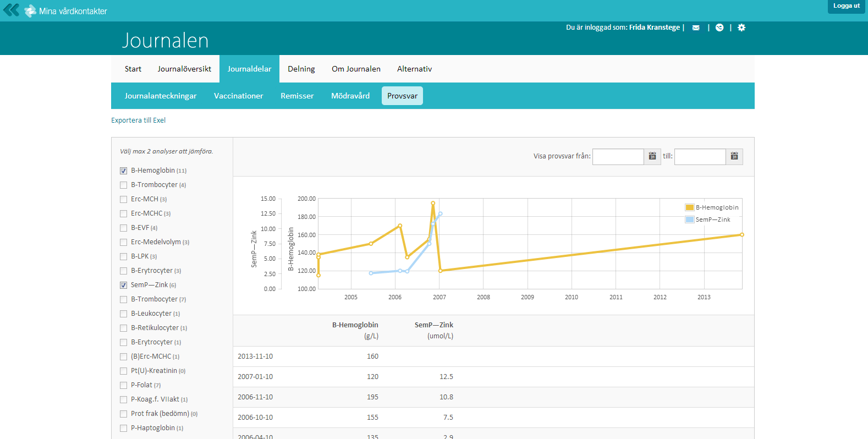Check the B-Trombocyter (4) checkbox
This screenshot has width=868, height=439.
tap(123, 185)
